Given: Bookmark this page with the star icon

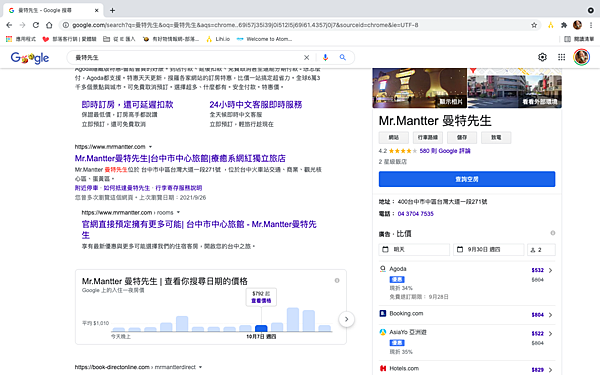Looking at the screenshot, I should (x=534, y=25).
